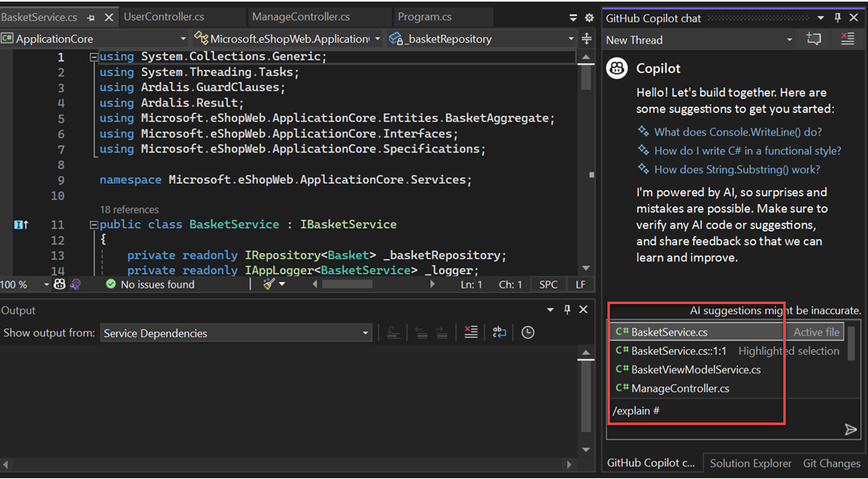
Task: Click the LF line ending indicator
Action: point(580,285)
